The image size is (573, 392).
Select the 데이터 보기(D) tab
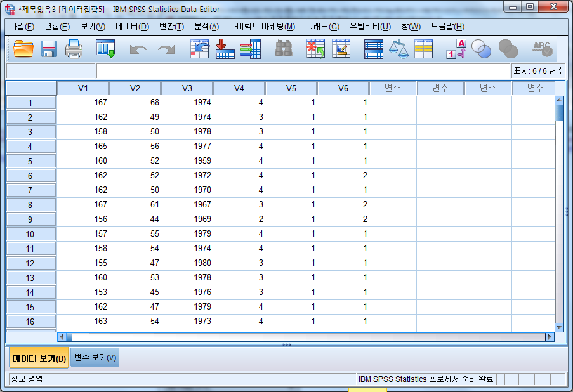click(39, 358)
